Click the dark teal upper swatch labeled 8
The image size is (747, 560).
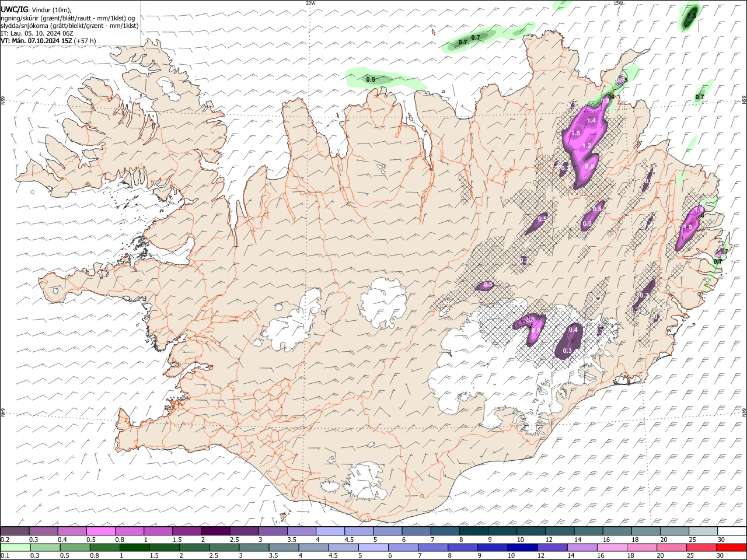click(x=473, y=531)
